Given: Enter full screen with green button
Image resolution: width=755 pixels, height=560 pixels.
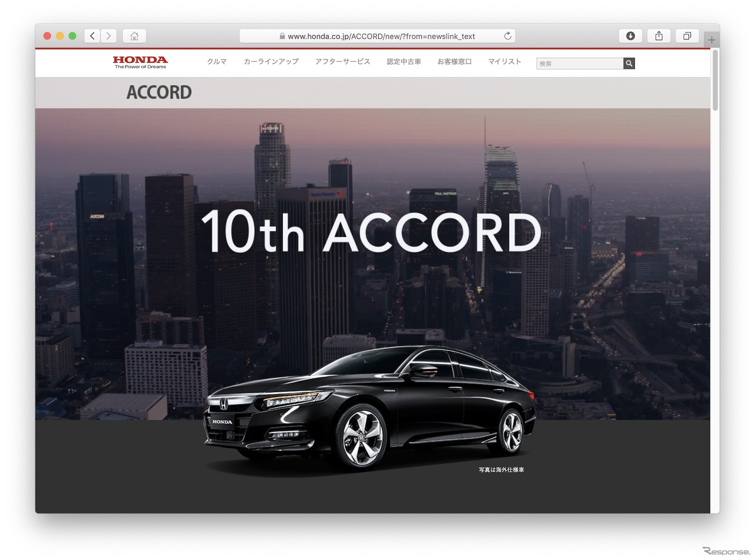Looking at the screenshot, I should coord(72,36).
